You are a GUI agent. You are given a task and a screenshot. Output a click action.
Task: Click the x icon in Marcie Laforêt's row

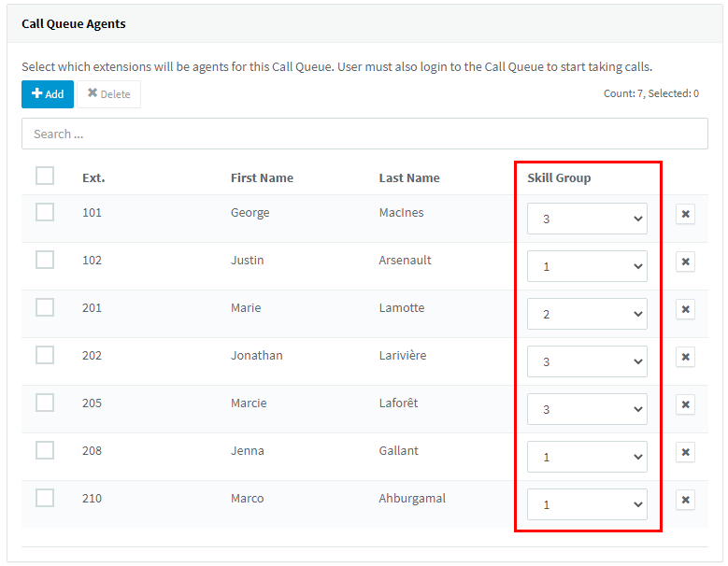(x=685, y=404)
